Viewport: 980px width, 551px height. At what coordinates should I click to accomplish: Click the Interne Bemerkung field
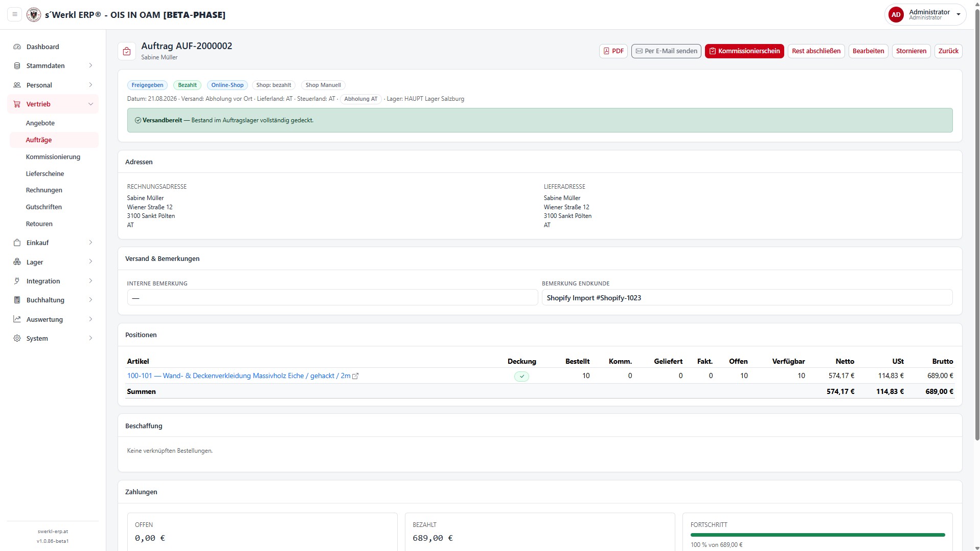click(332, 298)
